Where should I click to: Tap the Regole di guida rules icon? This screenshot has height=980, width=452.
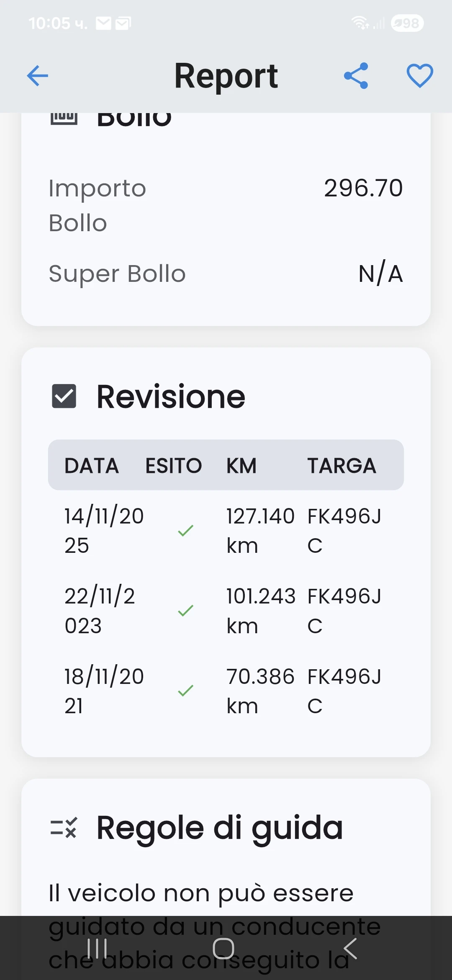pyautogui.click(x=64, y=828)
